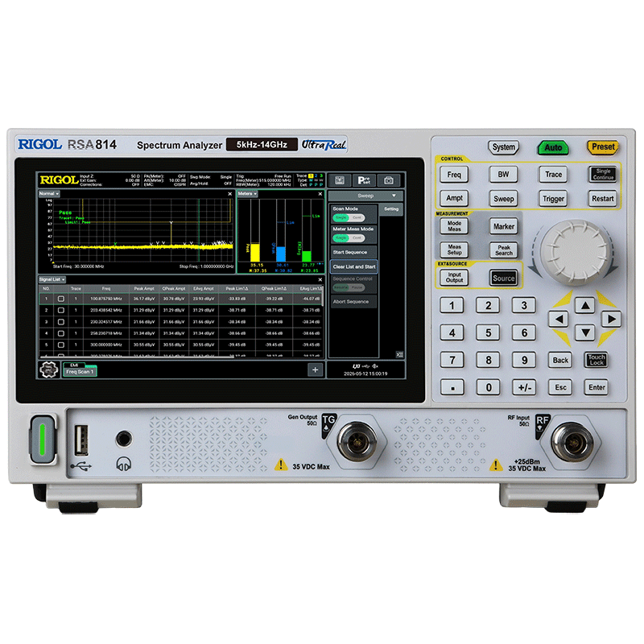
Task: Close the Signal List window
Action: coord(320,279)
